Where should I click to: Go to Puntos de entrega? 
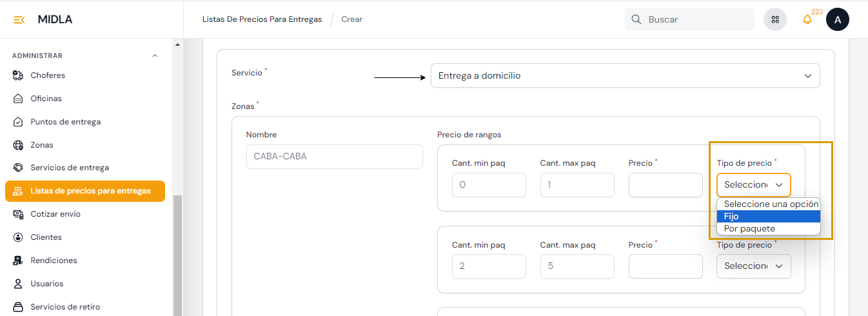(x=65, y=122)
